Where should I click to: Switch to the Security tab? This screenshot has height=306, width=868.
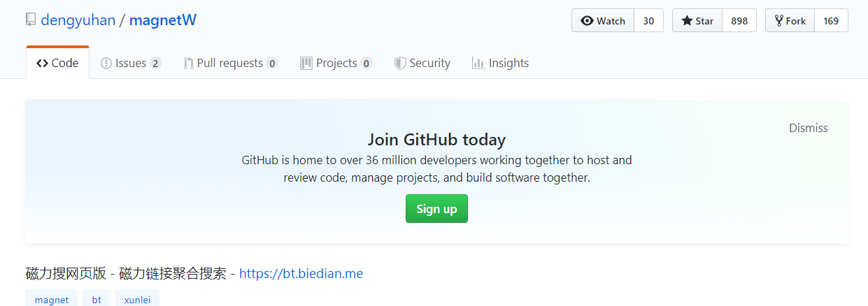[422, 63]
